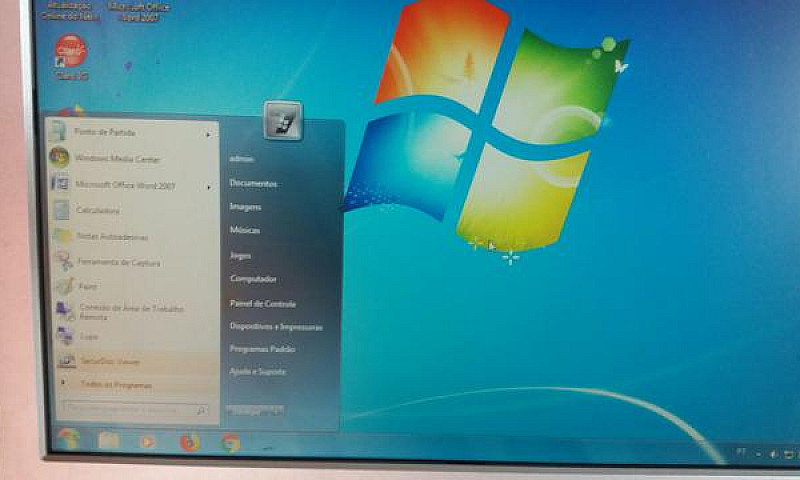800x480 pixels.
Task: Click the user account picture
Action: [x=283, y=121]
